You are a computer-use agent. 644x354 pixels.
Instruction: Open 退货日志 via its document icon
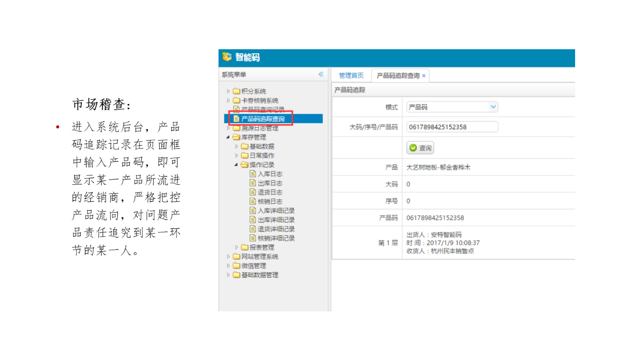pyautogui.click(x=253, y=192)
